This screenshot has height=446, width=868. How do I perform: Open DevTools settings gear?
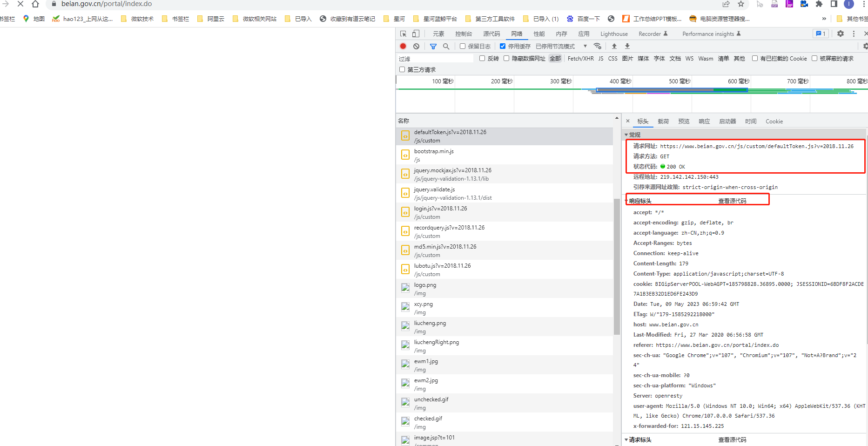[840, 34]
